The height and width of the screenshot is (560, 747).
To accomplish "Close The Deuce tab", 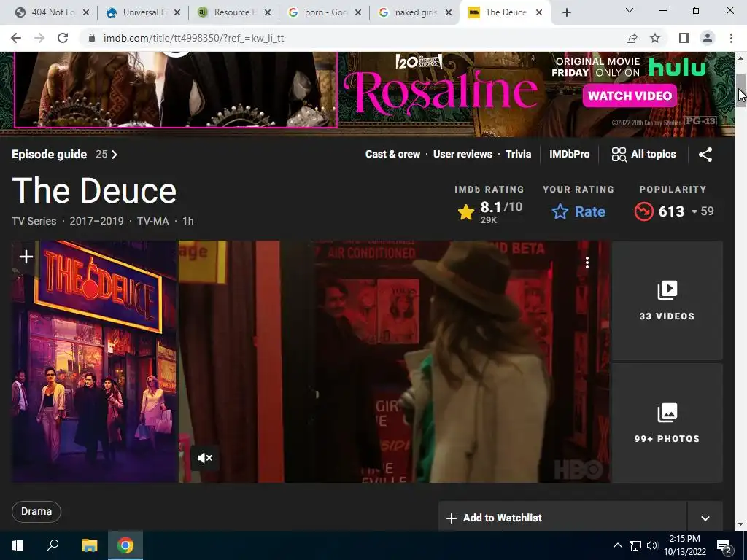I will (539, 13).
